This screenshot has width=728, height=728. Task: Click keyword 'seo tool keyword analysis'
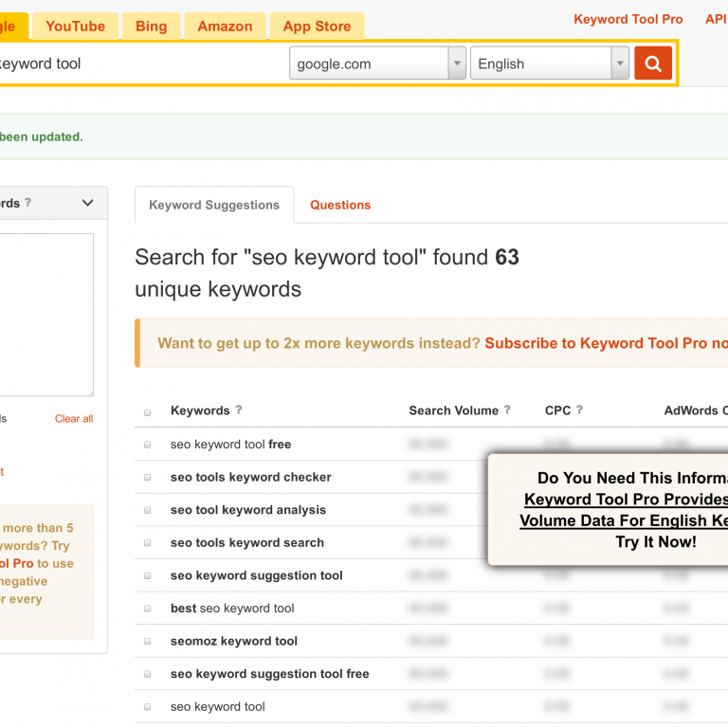point(248,510)
